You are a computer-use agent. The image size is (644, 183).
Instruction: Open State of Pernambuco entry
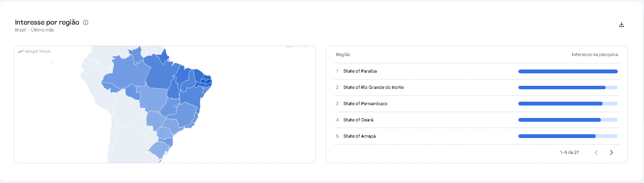click(477, 104)
